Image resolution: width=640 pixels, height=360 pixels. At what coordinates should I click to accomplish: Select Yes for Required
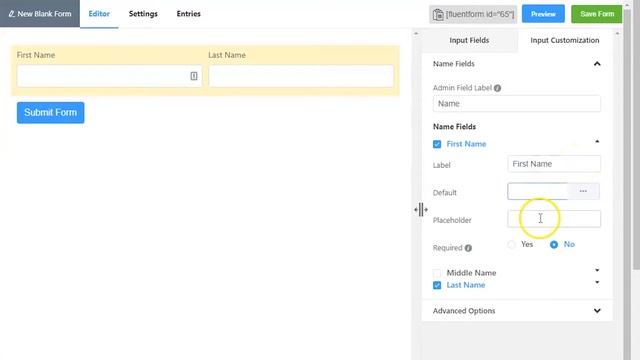(511, 244)
